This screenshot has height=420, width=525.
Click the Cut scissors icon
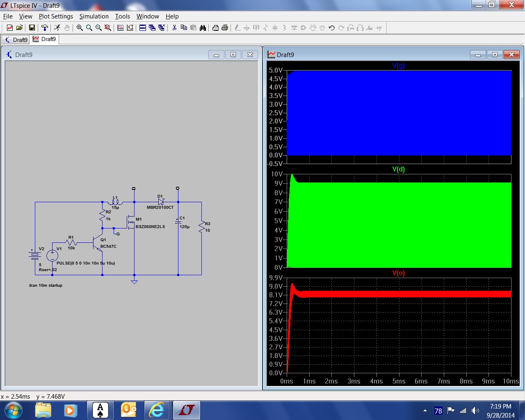point(174,28)
